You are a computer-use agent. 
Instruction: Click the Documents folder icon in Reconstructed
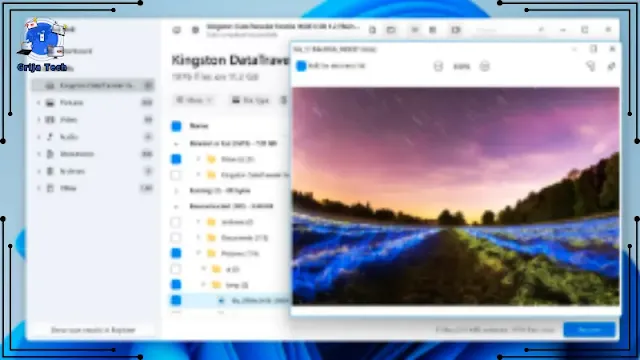(x=211, y=238)
